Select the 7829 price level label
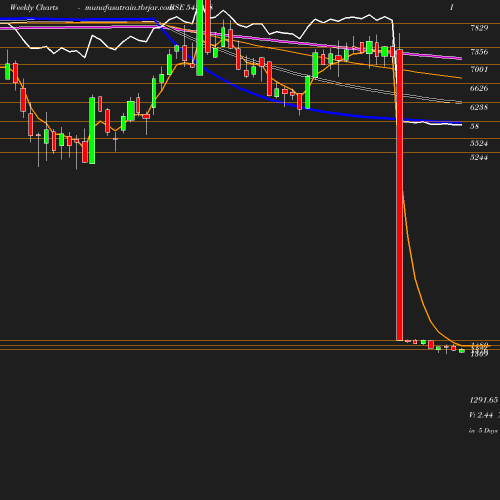Screen dimensions: 500x500 pyautogui.click(x=479, y=28)
